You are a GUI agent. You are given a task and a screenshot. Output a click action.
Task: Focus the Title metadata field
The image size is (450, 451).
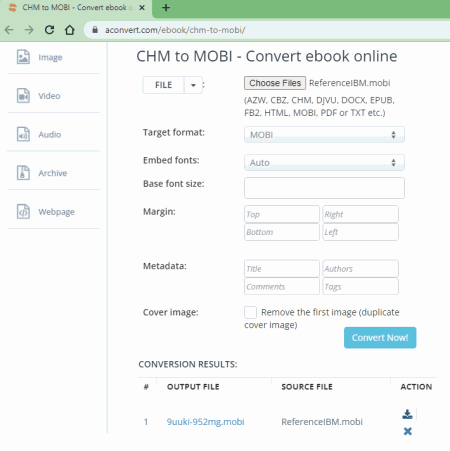[282, 269]
